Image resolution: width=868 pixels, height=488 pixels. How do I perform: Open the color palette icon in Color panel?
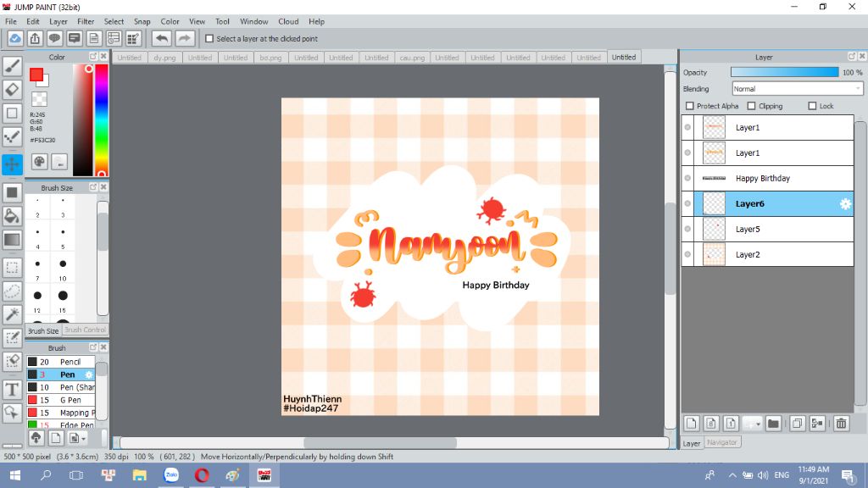pyautogui.click(x=39, y=162)
